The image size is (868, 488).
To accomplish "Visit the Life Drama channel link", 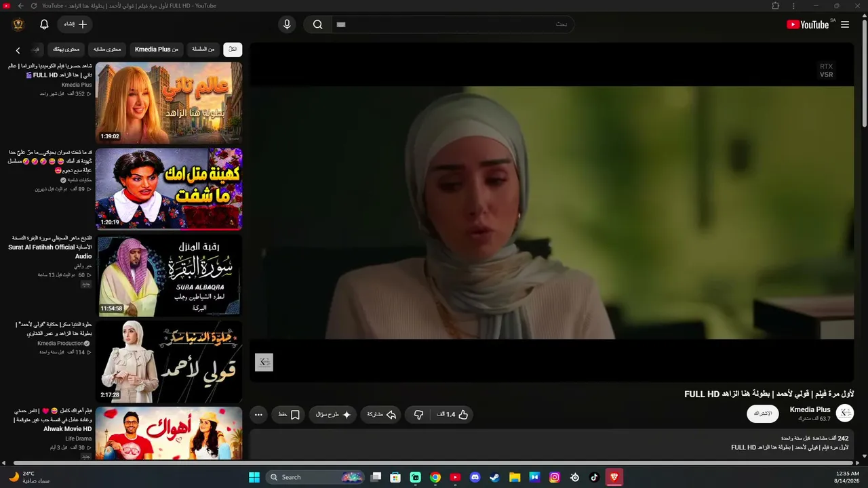I will coord(79,439).
